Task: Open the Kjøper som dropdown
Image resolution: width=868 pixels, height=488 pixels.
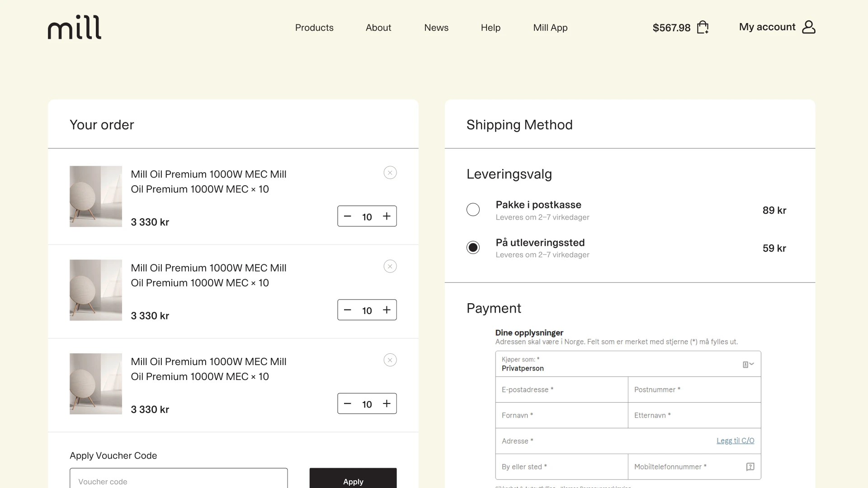Action: click(628, 364)
